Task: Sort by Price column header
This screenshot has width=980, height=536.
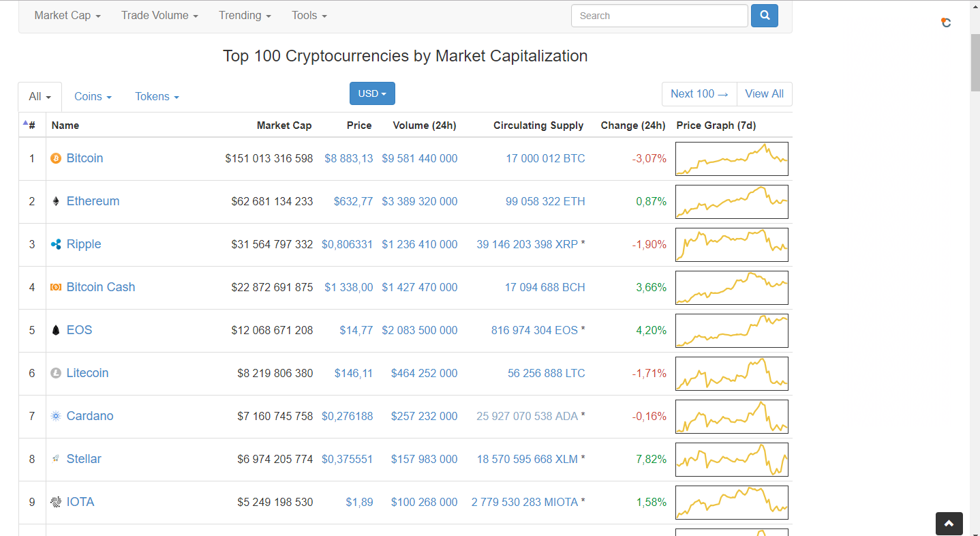Action: [x=359, y=125]
